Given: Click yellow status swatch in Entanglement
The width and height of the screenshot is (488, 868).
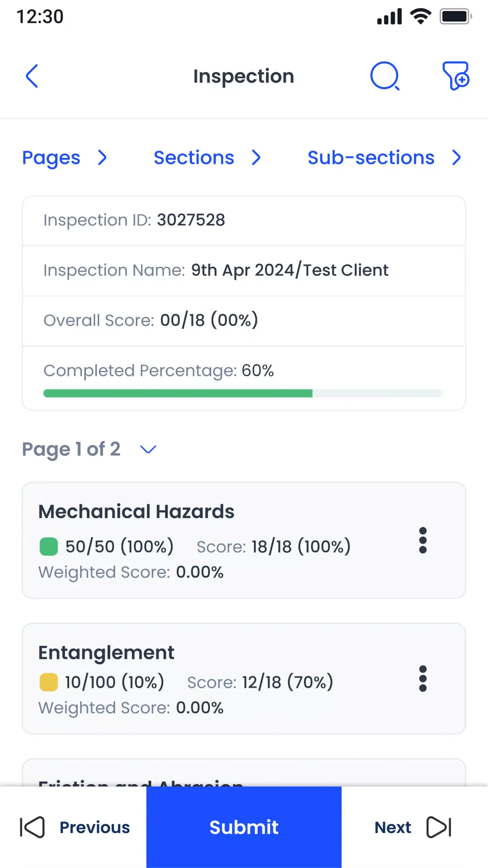Looking at the screenshot, I should 49,682.
